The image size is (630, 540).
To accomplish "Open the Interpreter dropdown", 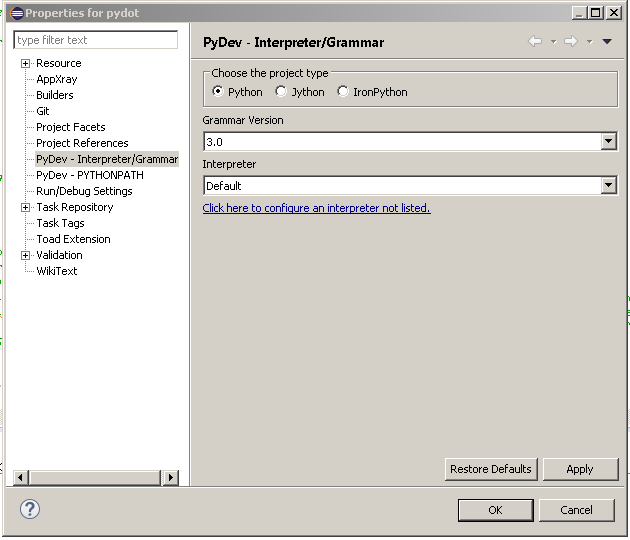I will point(609,186).
